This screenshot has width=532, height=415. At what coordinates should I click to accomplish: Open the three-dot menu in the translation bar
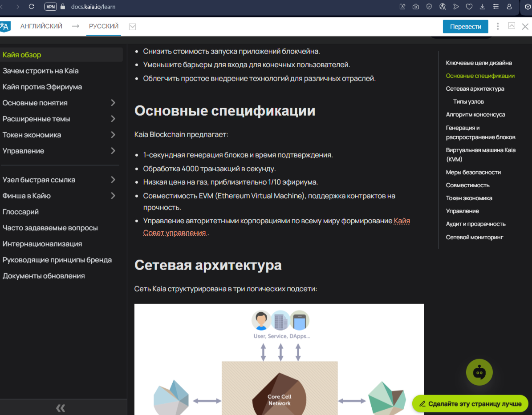click(498, 26)
